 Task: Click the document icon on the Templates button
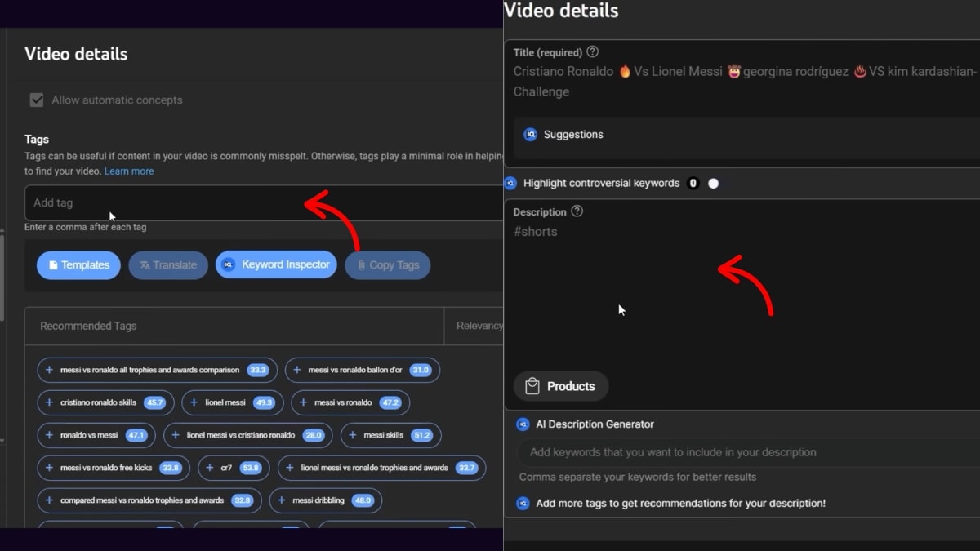[52, 264]
